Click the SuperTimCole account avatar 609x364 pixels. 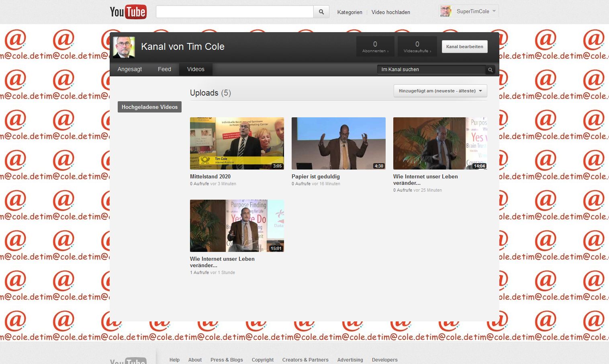(x=446, y=11)
